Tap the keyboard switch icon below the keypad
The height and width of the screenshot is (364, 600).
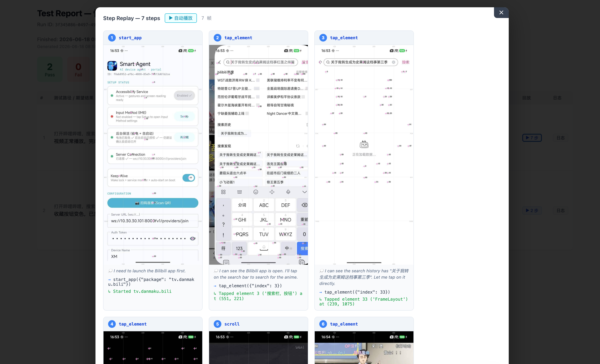(226, 262)
